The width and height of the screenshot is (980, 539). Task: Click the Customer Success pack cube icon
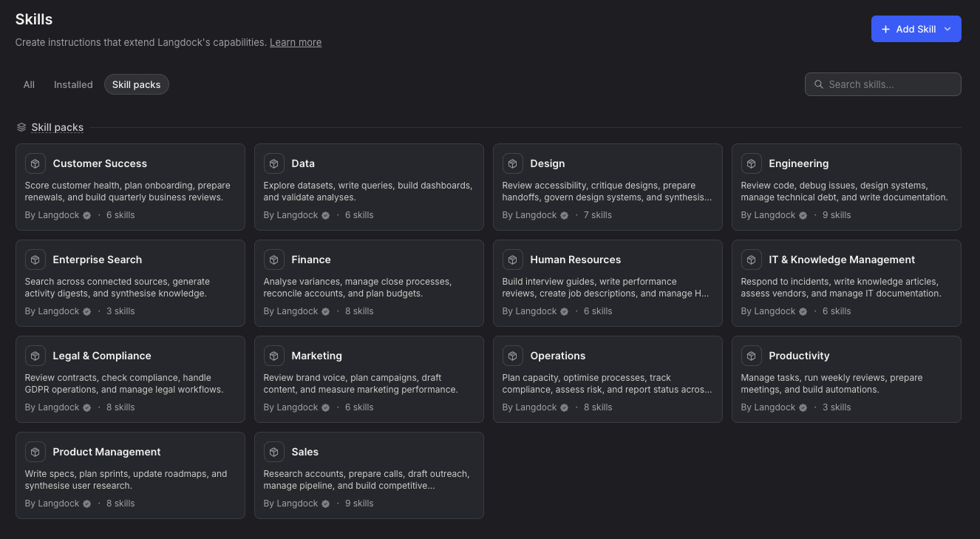(x=35, y=163)
